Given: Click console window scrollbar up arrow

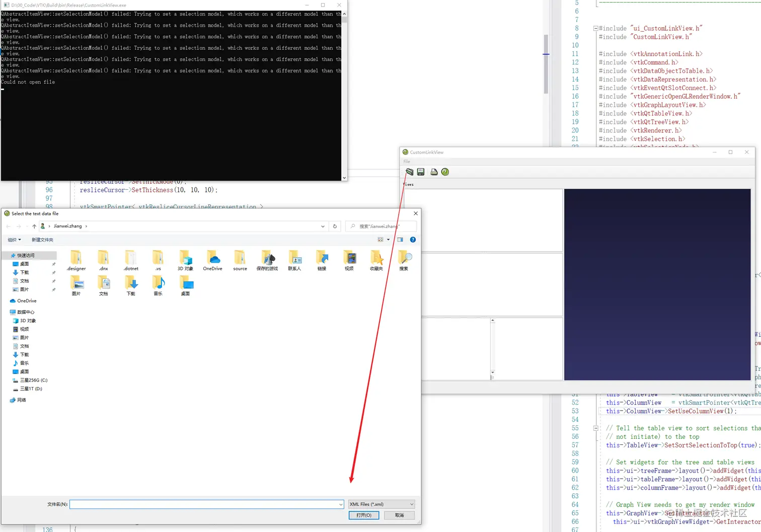Looking at the screenshot, I should pyautogui.click(x=344, y=14).
